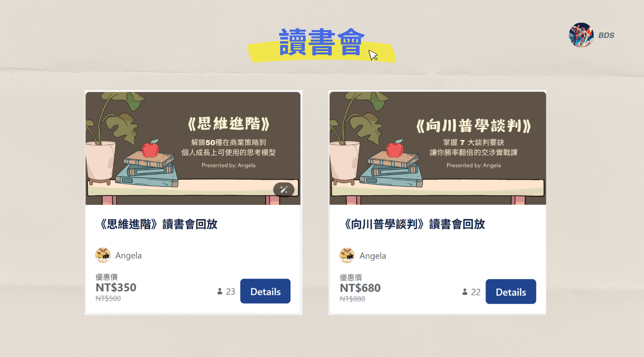The image size is (644, 357).
Task: Click the 思維進階 cover image thumbnail
Action: click(x=193, y=148)
